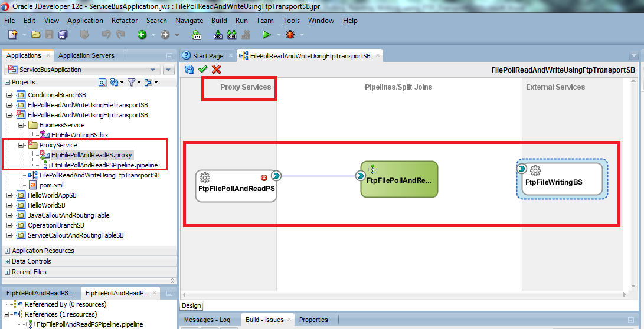The width and height of the screenshot is (644, 329).
Task: Close the Start Page tab
Action: click(230, 55)
